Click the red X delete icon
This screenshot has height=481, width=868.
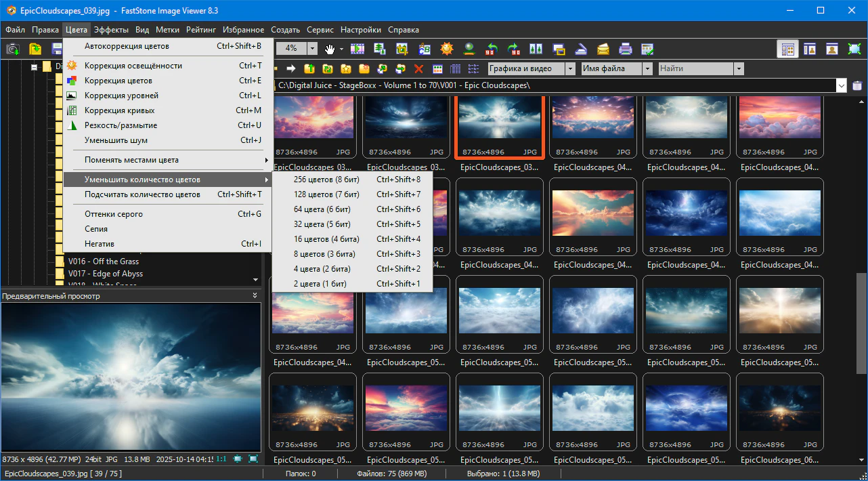click(418, 68)
